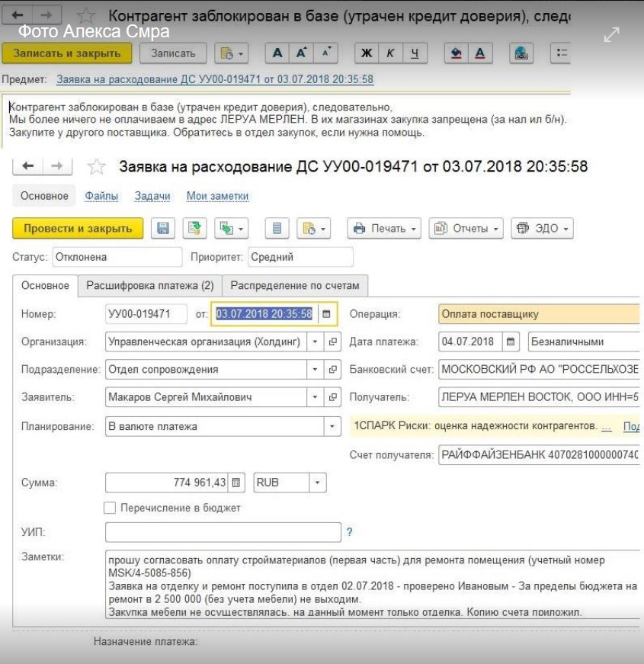Image resolution: width=644 pixels, height=664 pixels.
Task: Toggle bold 'Ж' formatting
Action: (x=367, y=53)
